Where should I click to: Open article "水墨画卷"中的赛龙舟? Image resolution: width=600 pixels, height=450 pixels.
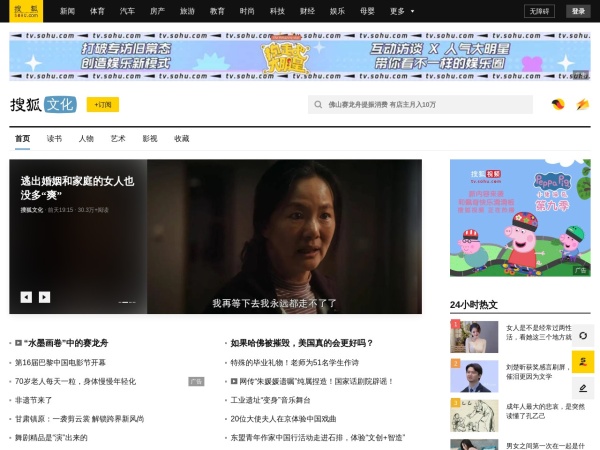(x=66, y=343)
